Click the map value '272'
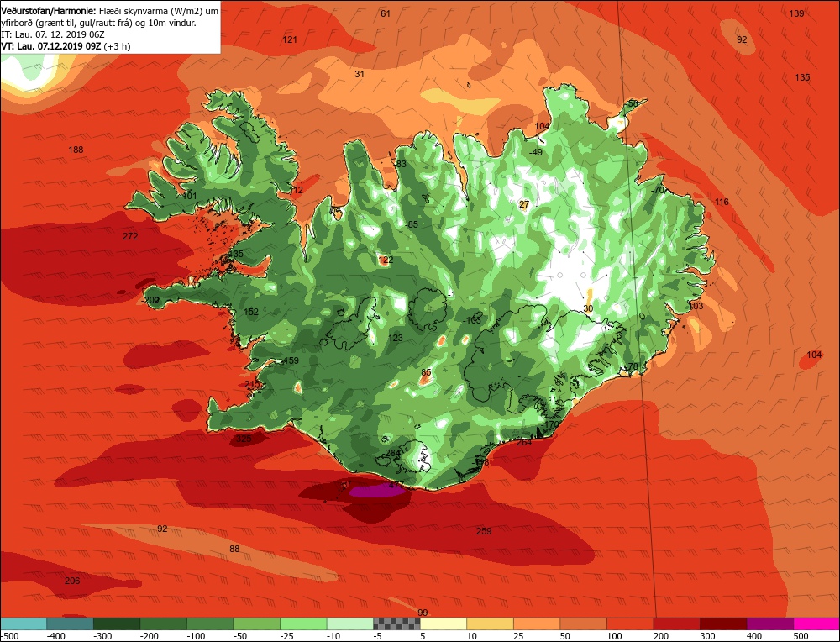This screenshot has width=840, height=642. click(x=130, y=236)
